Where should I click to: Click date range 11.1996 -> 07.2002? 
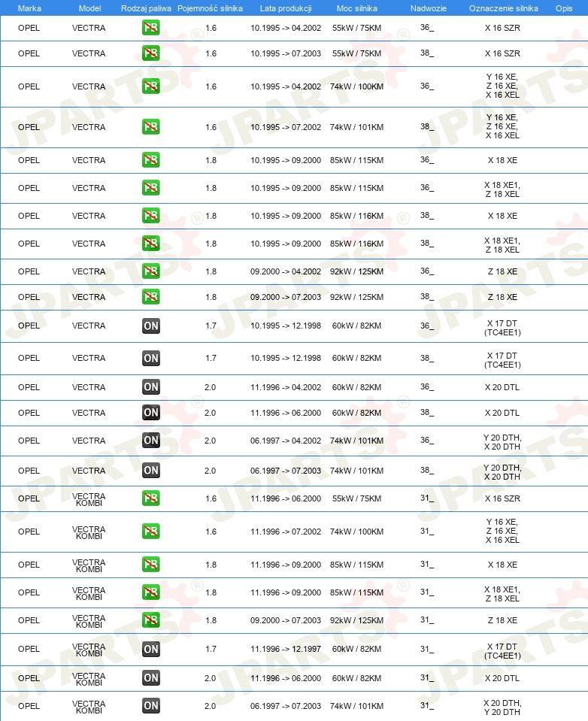286,532
